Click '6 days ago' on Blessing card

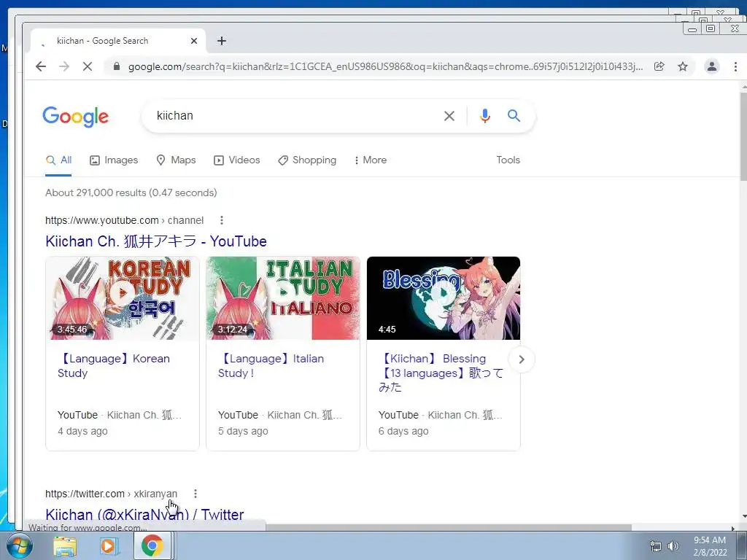click(403, 431)
